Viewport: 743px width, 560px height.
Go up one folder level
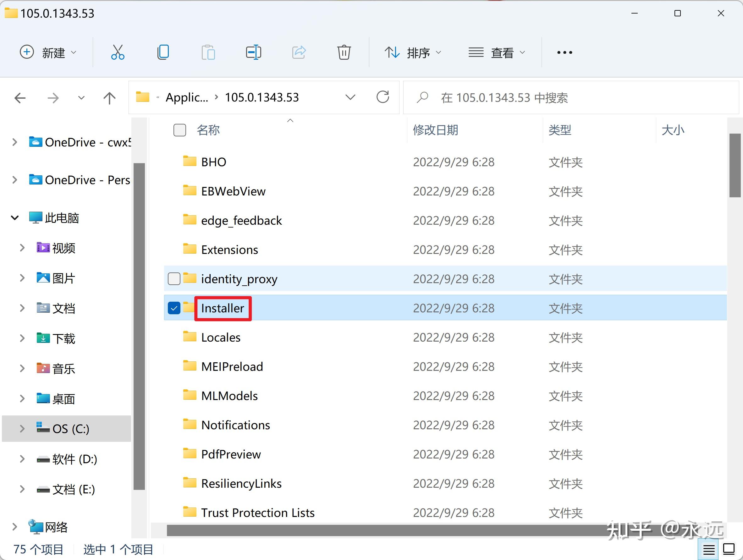coord(109,98)
